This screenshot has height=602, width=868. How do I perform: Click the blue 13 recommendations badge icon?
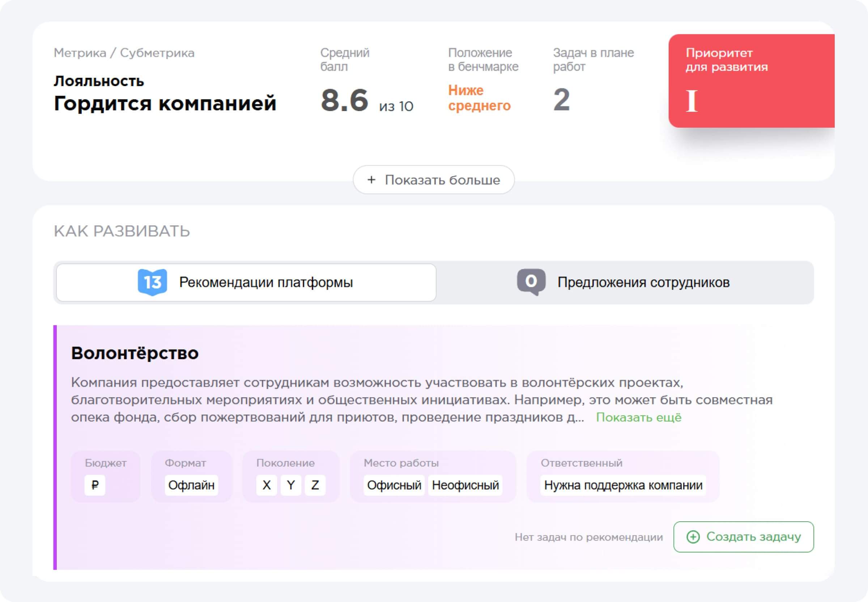tap(152, 282)
